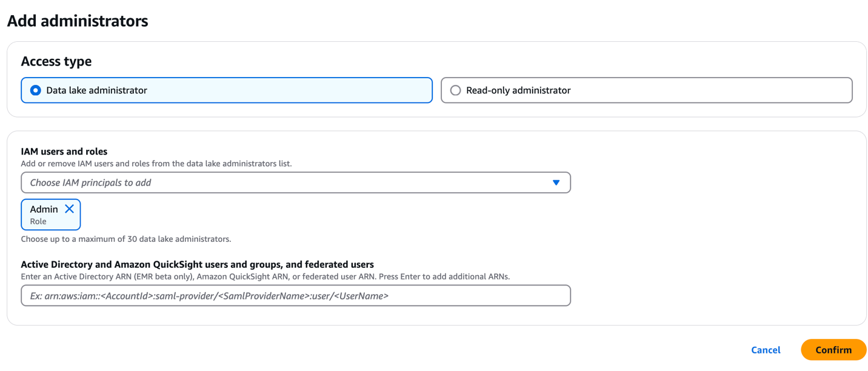Click the "Ex: arn:aws:iam" placeholder text
The width and height of the screenshot is (868, 371).
tap(209, 296)
